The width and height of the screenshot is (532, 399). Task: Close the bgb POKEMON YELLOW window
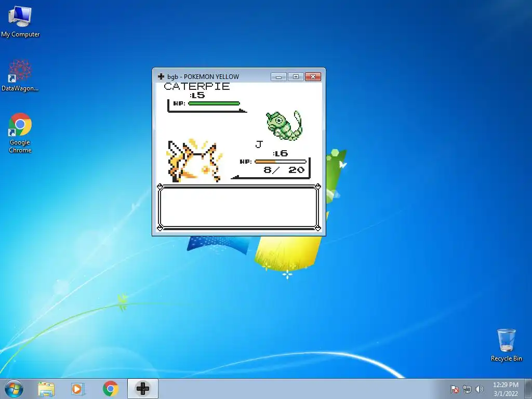[x=313, y=77]
